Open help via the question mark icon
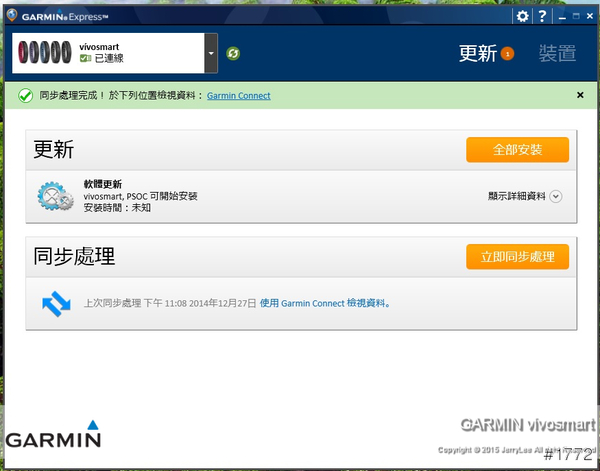Viewport: 600px width, 471px height. [x=542, y=16]
